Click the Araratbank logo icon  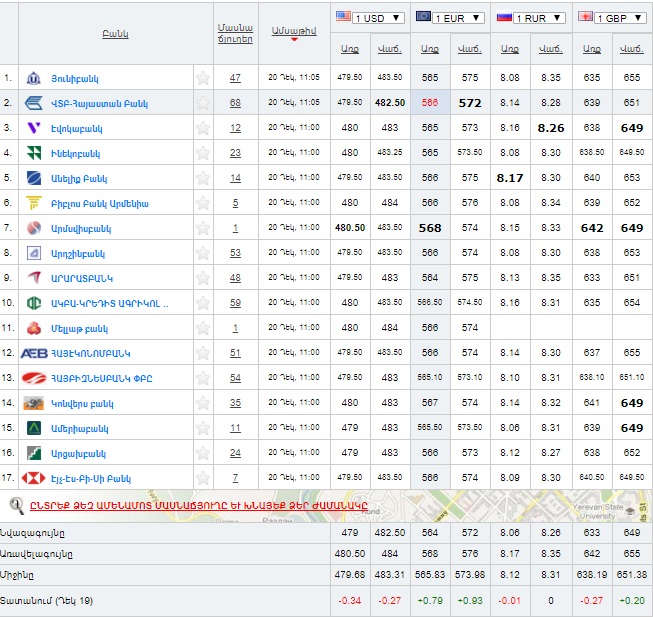pos(34,277)
